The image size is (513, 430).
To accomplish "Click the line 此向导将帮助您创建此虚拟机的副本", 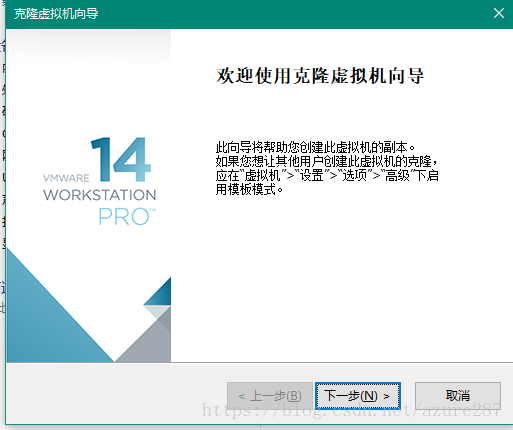I will (315, 147).
